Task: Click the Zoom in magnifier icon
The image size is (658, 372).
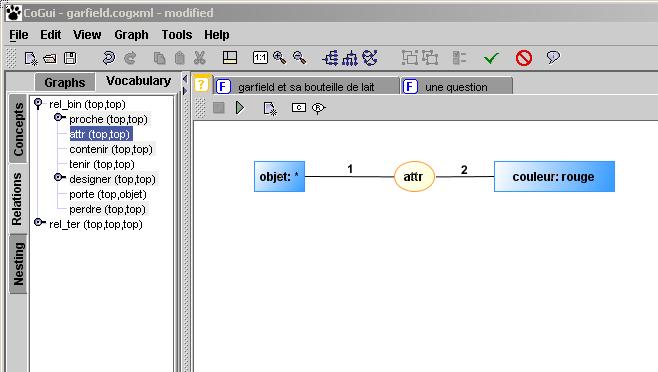Action: [x=279, y=58]
